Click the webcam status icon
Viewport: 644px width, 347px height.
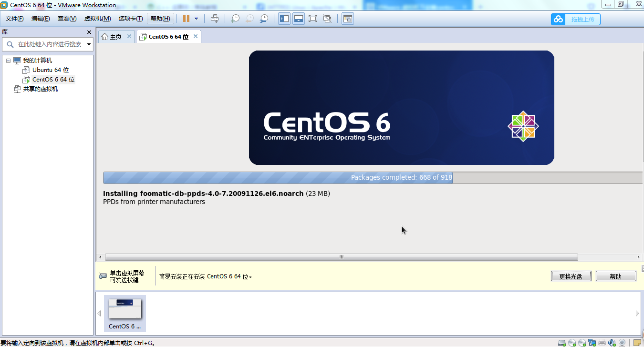click(622, 343)
